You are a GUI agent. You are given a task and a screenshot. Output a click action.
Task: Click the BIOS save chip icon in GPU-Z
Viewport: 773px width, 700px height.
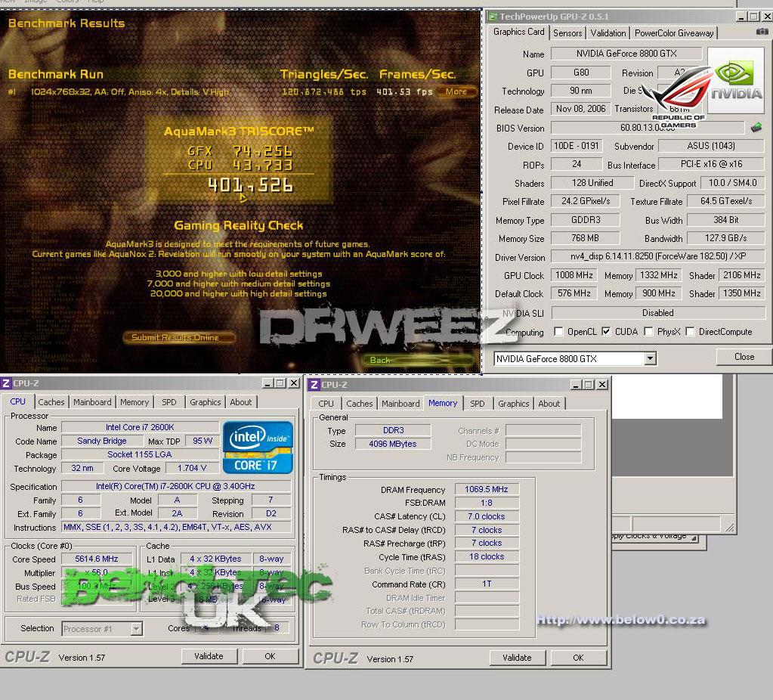(756, 128)
